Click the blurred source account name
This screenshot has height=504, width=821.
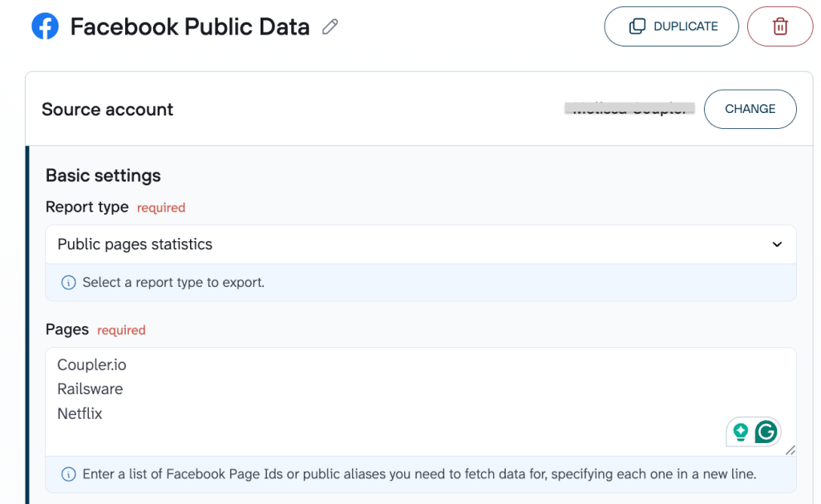[x=629, y=108]
